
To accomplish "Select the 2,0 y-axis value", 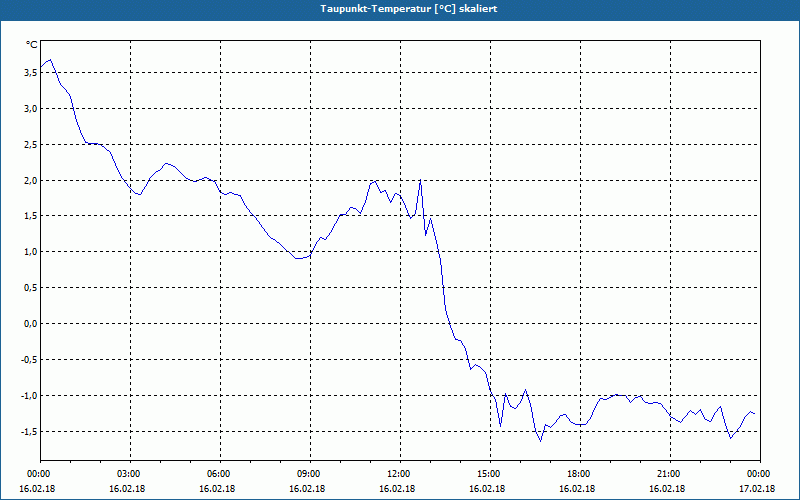I will click(31, 181).
